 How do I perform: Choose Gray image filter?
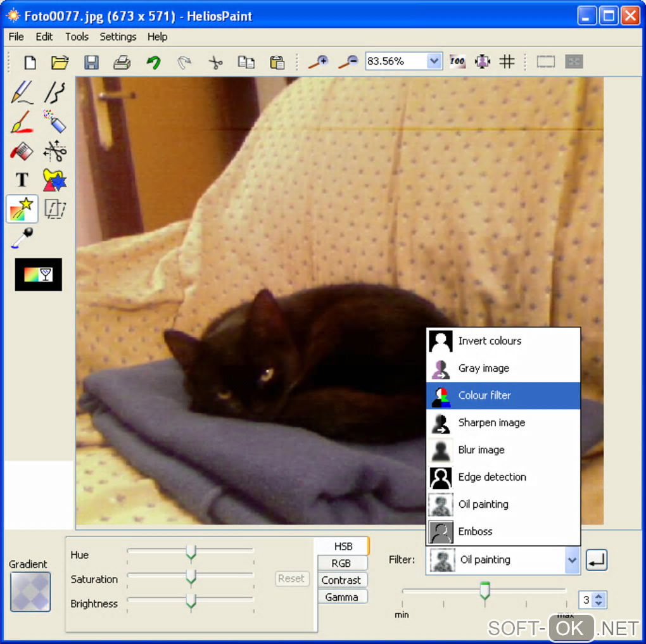point(503,369)
